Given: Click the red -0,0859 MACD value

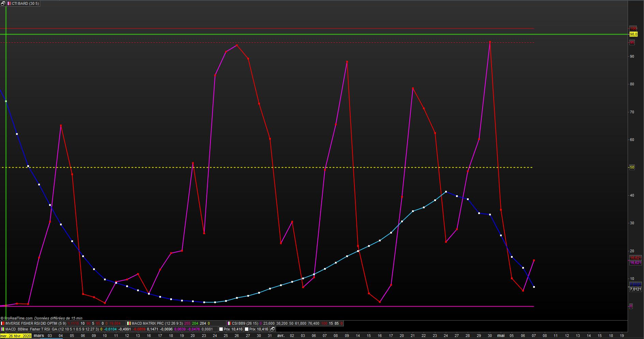Looking at the screenshot, I should [x=139, y=329].
